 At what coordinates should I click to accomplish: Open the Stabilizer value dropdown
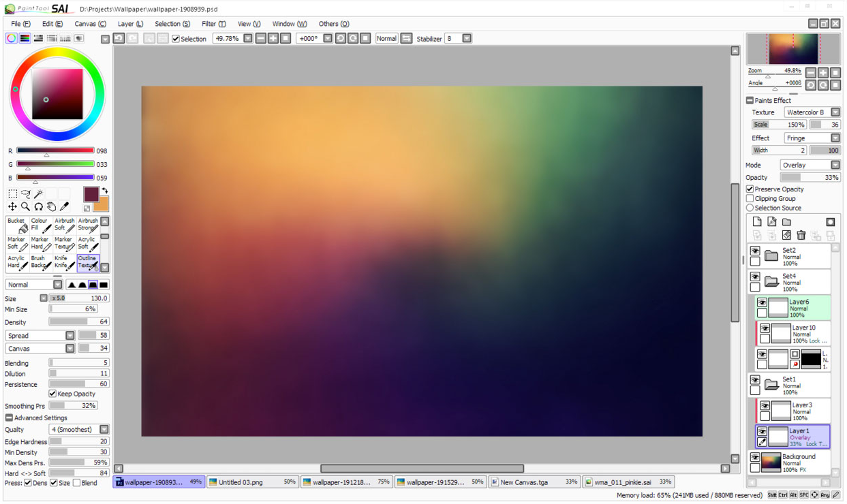click(467, 39)
